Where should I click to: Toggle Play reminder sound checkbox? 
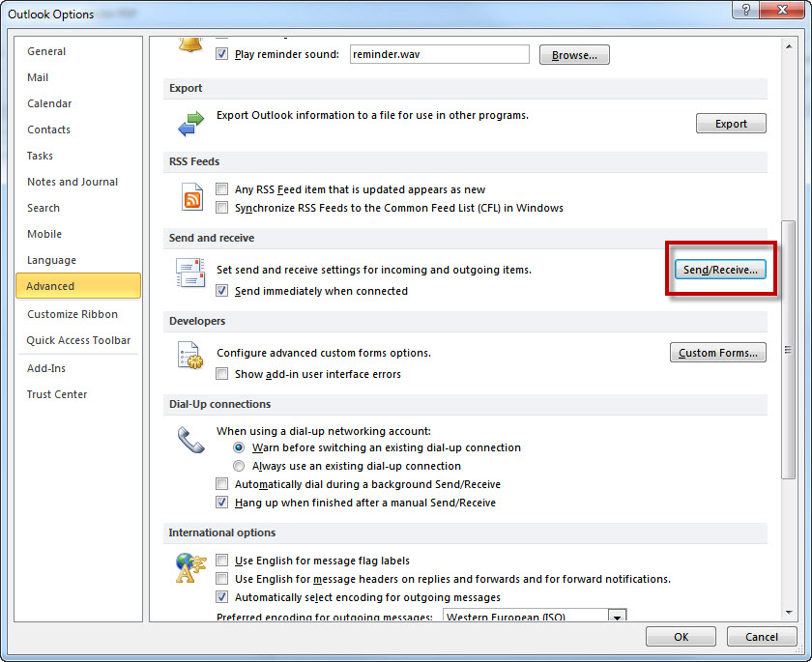pos(221,54)
